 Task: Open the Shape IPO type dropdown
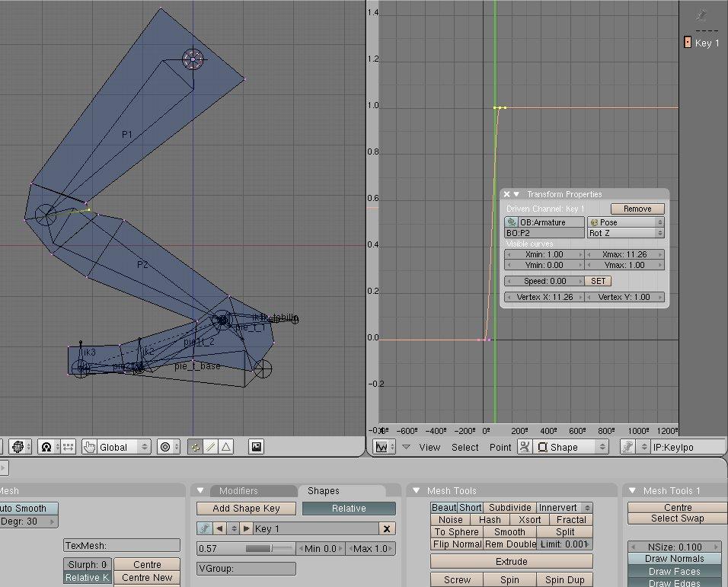[570, 447]
